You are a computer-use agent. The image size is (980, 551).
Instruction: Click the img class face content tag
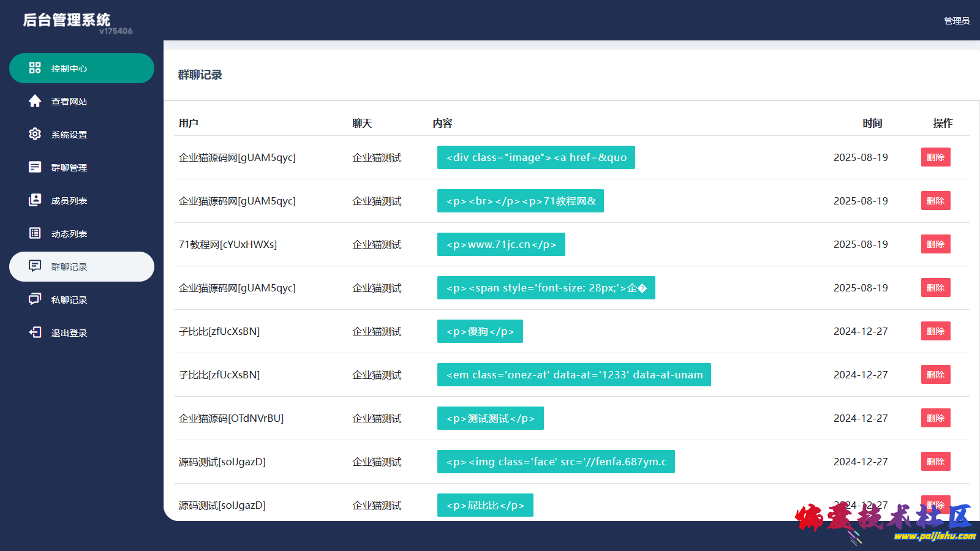tap(556, 462)
